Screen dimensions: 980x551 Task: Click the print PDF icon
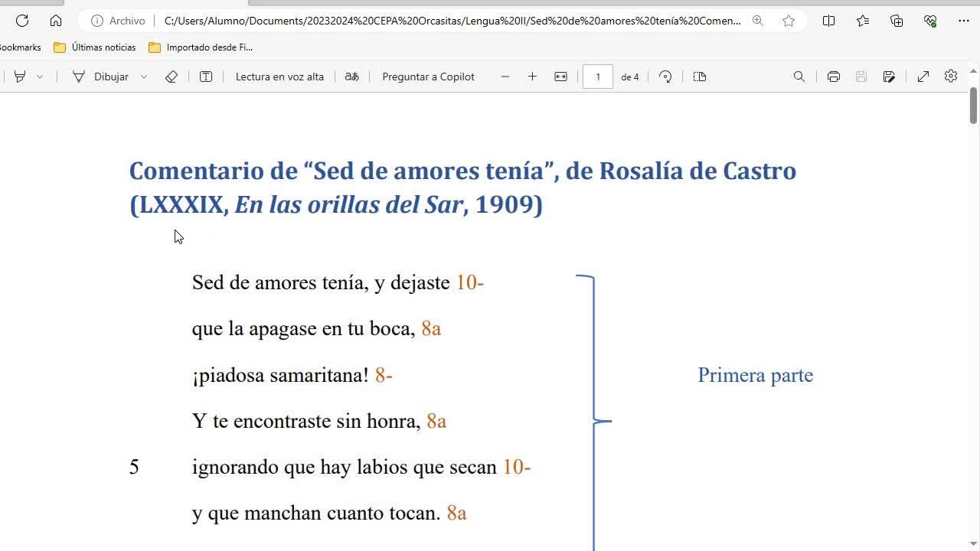(x=833, y=77)
